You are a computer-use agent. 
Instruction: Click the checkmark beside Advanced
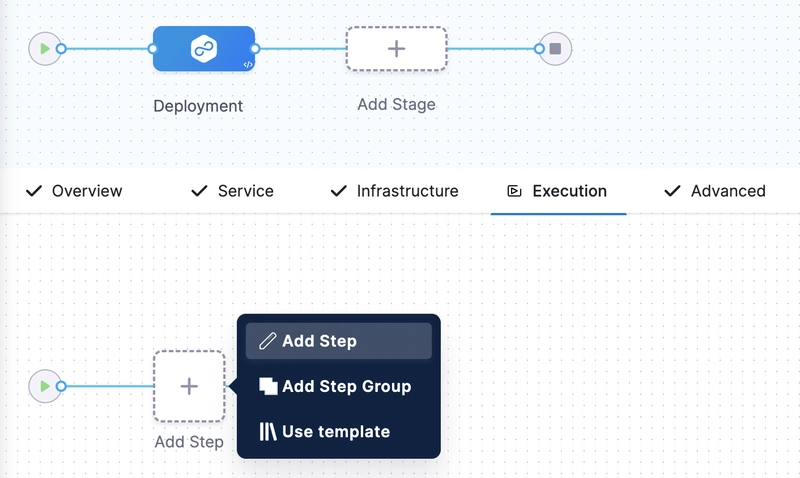[x=672, y=191]
